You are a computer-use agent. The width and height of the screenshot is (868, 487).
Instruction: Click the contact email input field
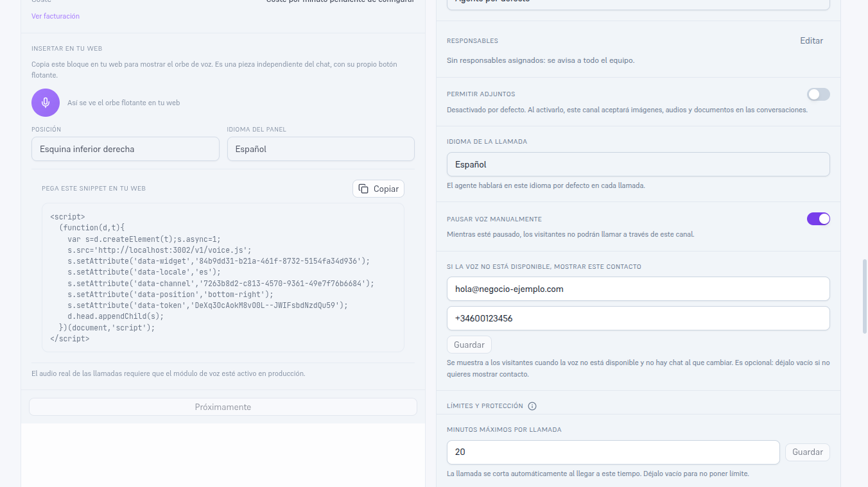[x=638, y=289]
